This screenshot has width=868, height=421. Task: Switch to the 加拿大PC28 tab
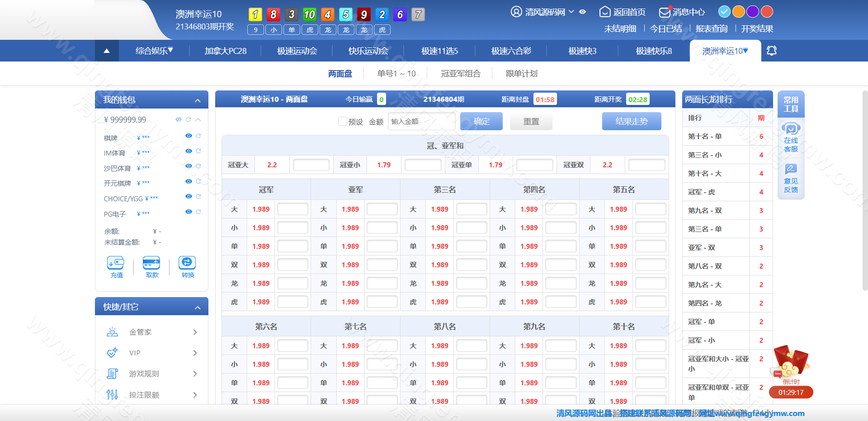pyautogui.click(x=226, y=51)
